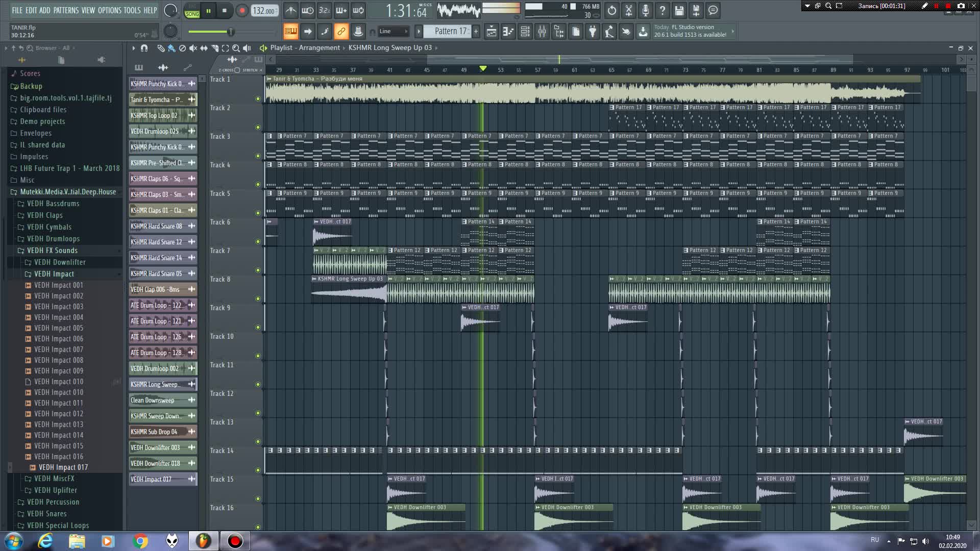Click the microphone one-click recording icon
The height and width of the screenshot is (551, 980).
pyautogui.click(x=646, y=10)
